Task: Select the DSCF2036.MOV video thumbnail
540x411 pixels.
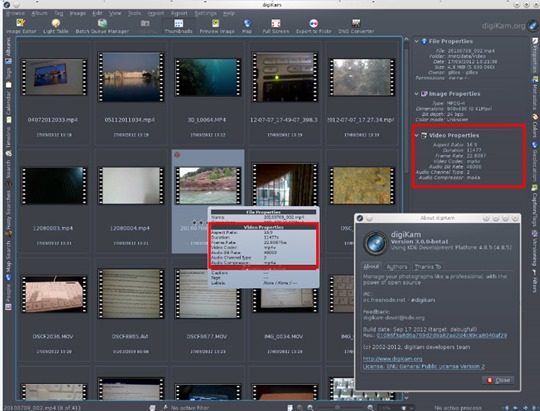Action: coord(54,294)
